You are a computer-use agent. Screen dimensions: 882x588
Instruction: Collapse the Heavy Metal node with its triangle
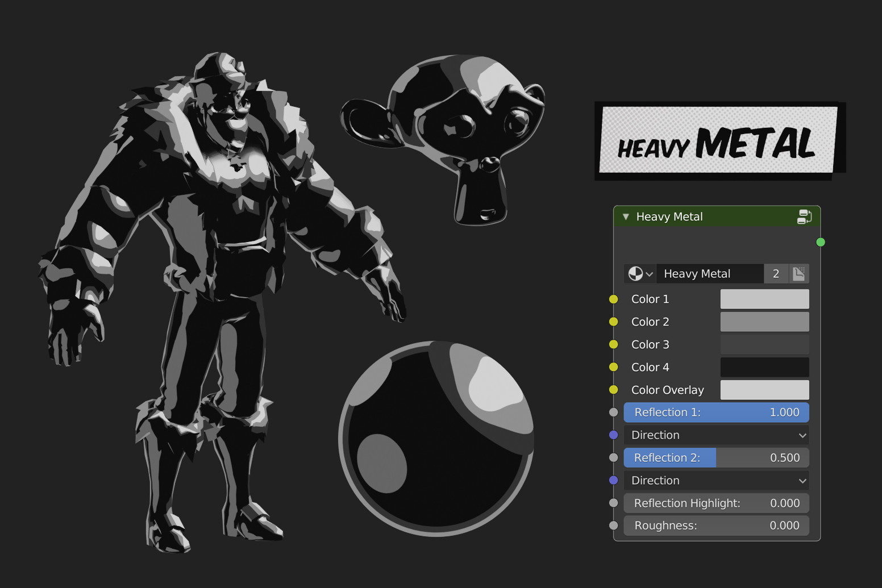(x=626, y=216)
